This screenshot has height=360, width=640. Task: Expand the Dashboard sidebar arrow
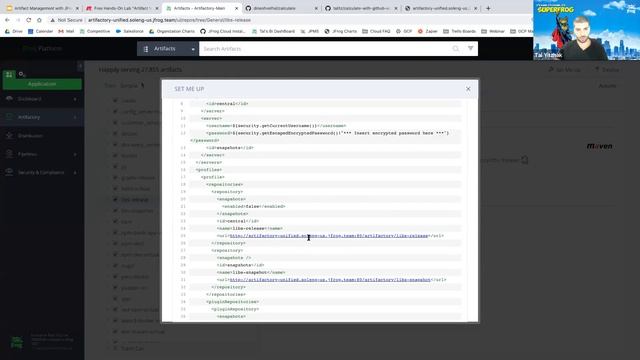pos(75,99)
